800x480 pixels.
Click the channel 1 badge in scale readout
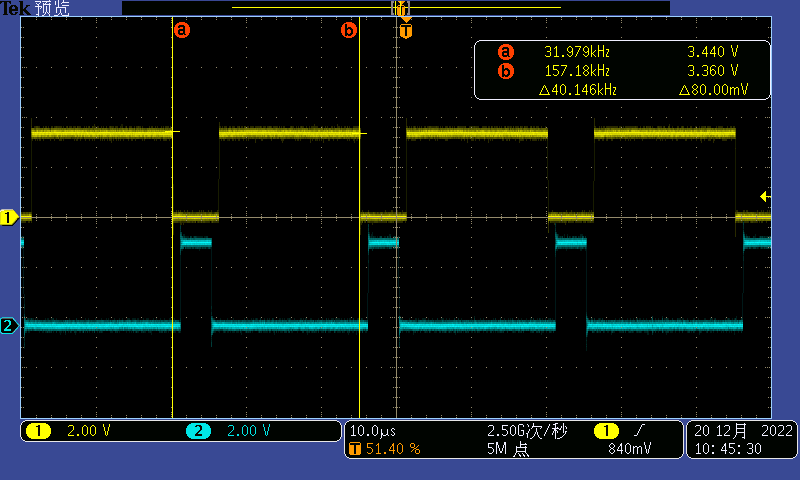(38, 431)
